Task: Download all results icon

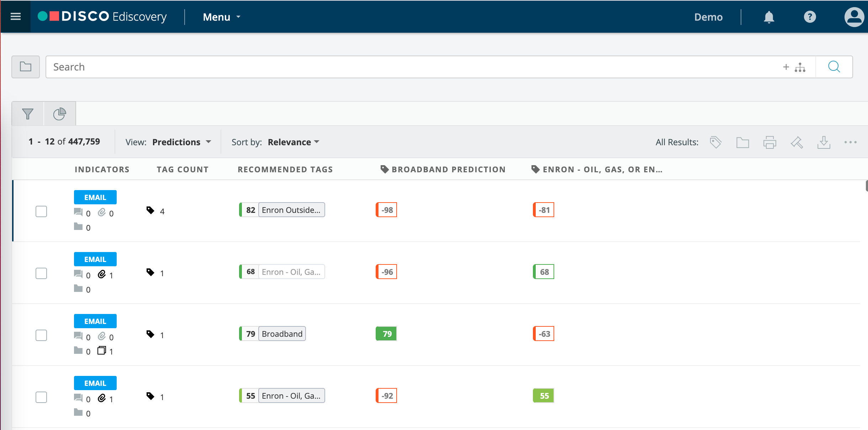Action: (x=824, y=142)
